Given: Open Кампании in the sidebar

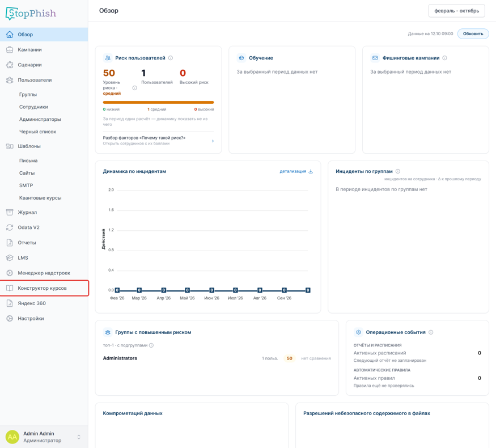Looking at the screenshot, I should [44, 50].
